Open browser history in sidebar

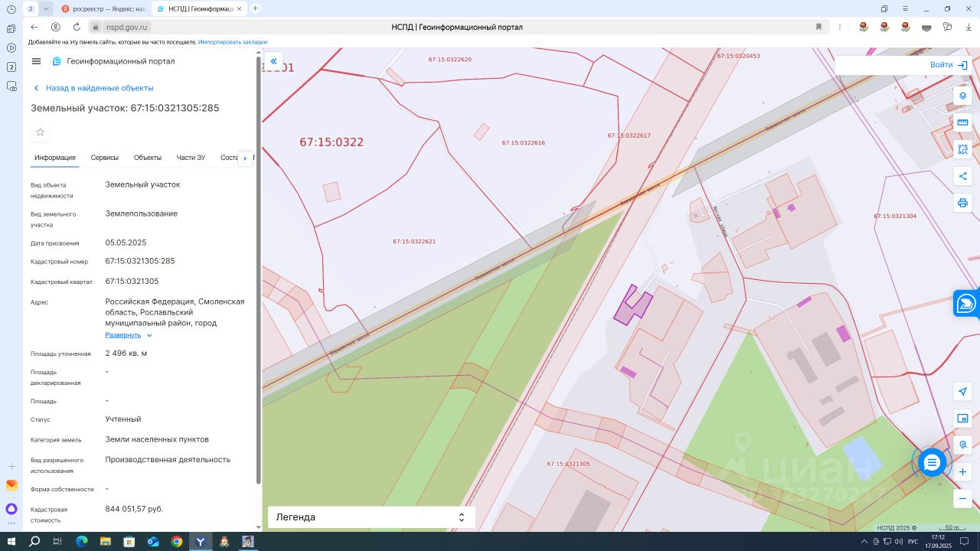11,9
